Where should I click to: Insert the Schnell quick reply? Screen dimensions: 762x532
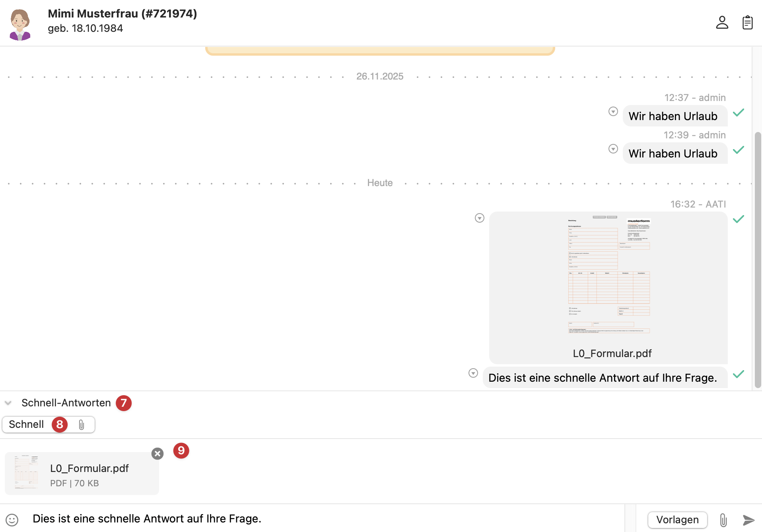pos(27,425)
